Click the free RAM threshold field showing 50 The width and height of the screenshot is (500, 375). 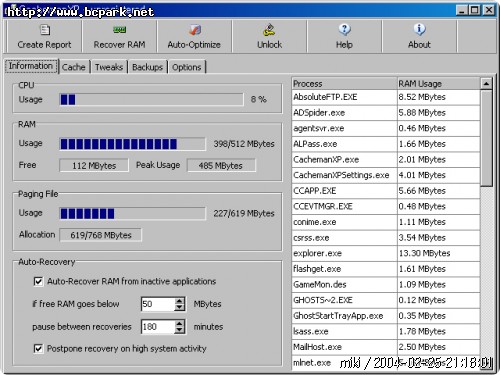[x=158, y=304]
